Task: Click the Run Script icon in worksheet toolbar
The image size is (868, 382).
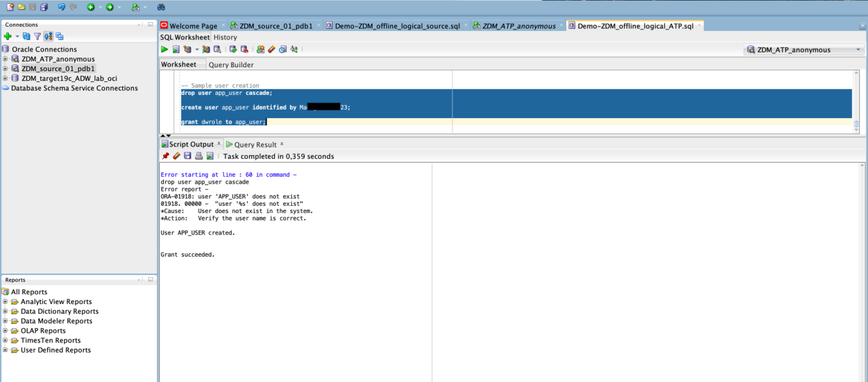Action: (x=176, y=50)
